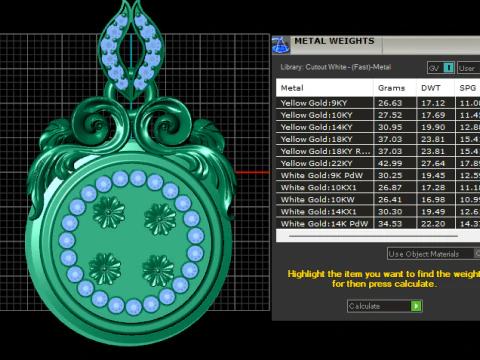Select the Yellow Gold:14KY row

point(378,127)
